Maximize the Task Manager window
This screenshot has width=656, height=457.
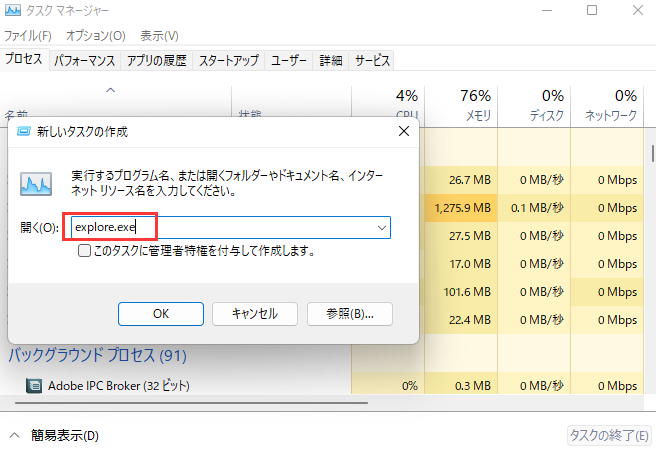coord(592,10)
